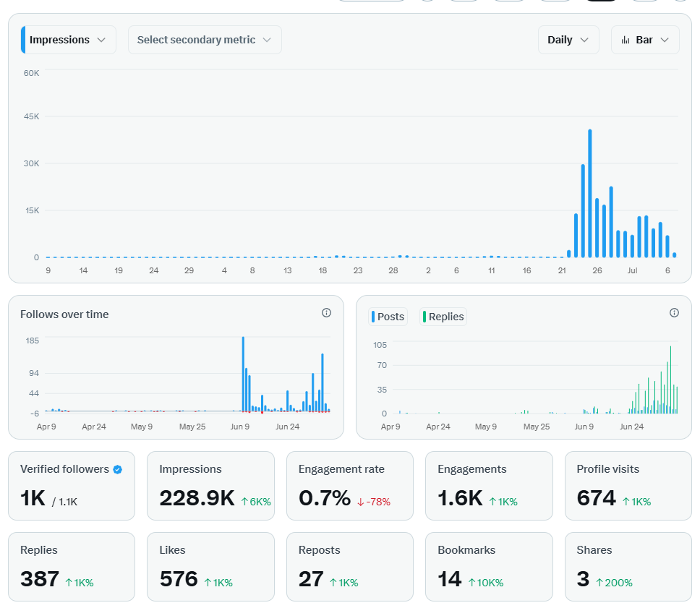Select the Engagements 1.6K card
The width and height of the screenshot is (700, 608).
[489, 486]
